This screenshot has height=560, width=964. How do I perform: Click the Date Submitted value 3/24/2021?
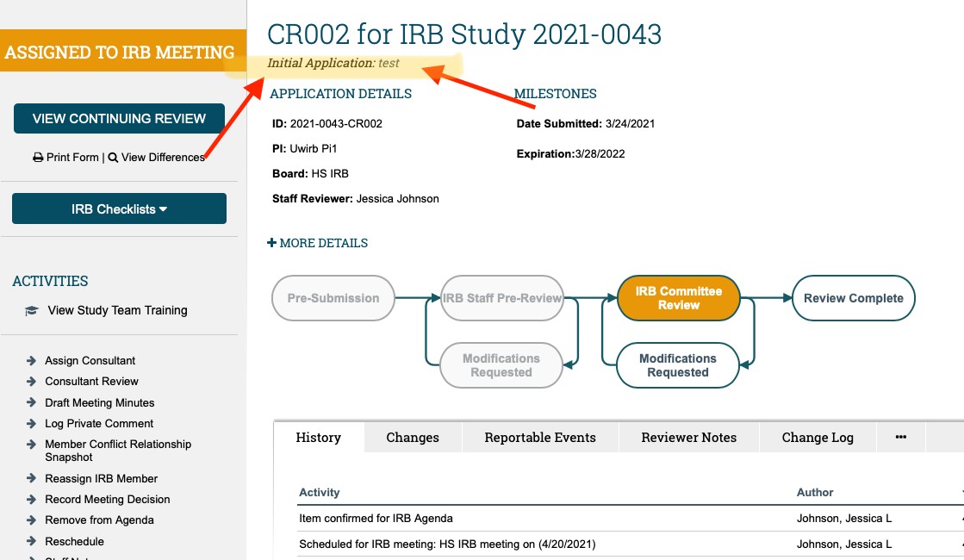(630, 123)
